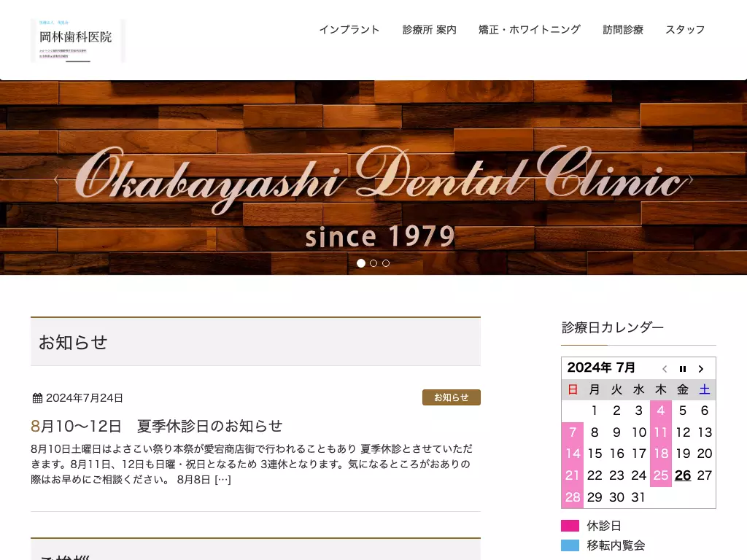The height and width of the screenshot is (560, 747).
Task: Select the first slider pagination dot
Action: pos(361,262)
